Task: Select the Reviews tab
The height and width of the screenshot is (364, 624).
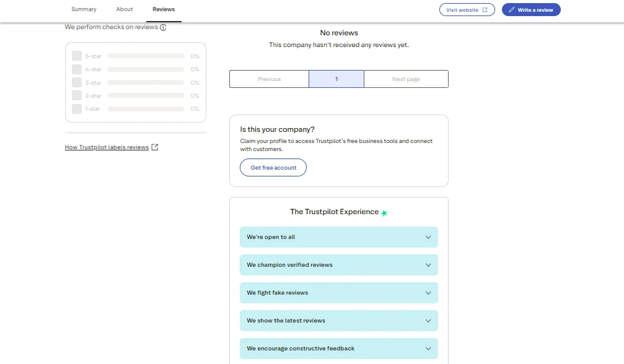Action: pyautogui.click(x=164, y=9)
